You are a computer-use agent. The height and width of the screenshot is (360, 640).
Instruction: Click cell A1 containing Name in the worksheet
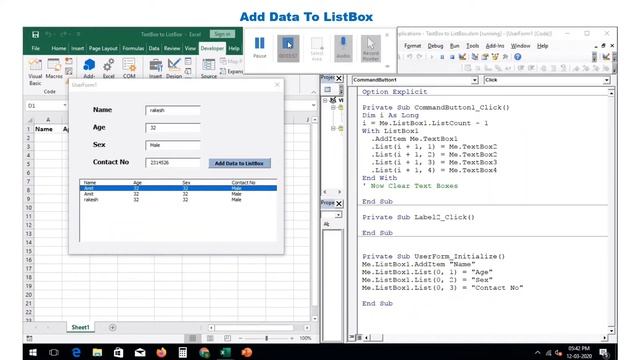tap(48, 129)
